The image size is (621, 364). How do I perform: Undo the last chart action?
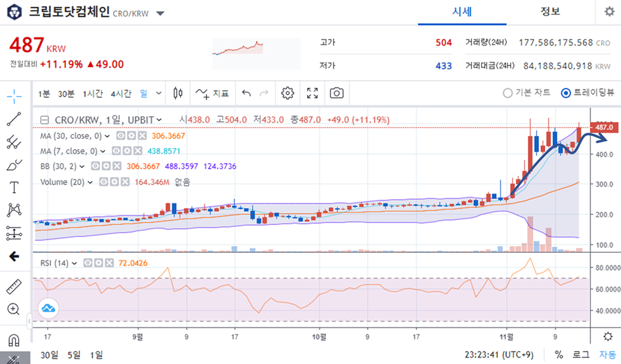[247, 94]
